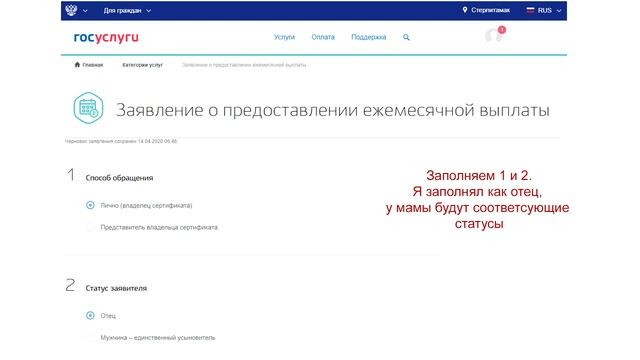This screenshot has width=640, height=360.
Task: Go to Категории услуг breadcrumb
Action: click(142, 65)
